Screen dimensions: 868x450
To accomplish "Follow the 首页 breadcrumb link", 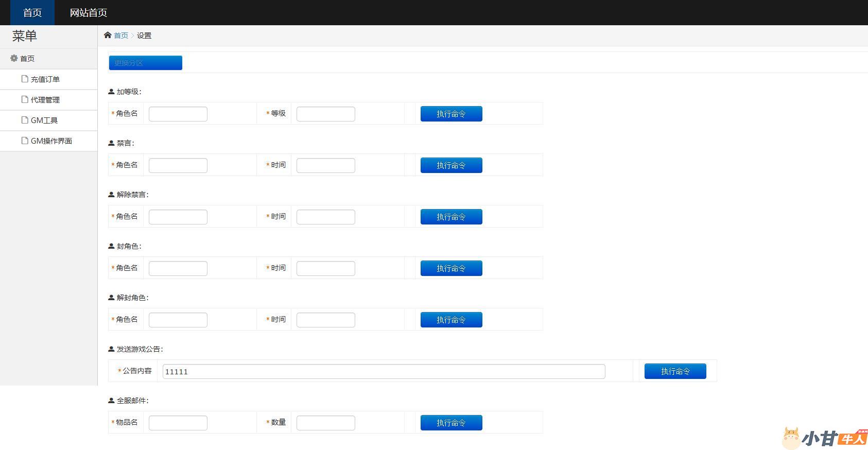I will [121, 36].
